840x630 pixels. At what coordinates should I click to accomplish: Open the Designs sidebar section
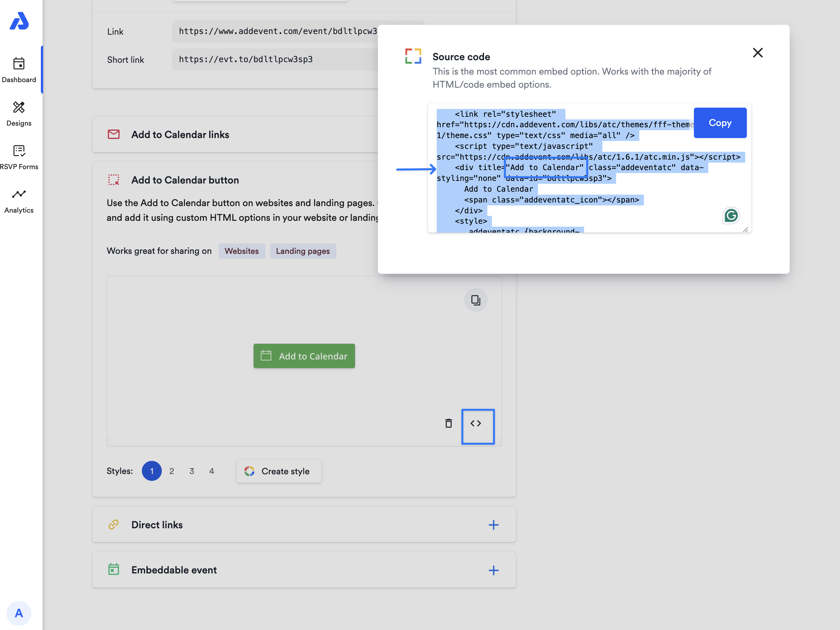tap(19, 113)
